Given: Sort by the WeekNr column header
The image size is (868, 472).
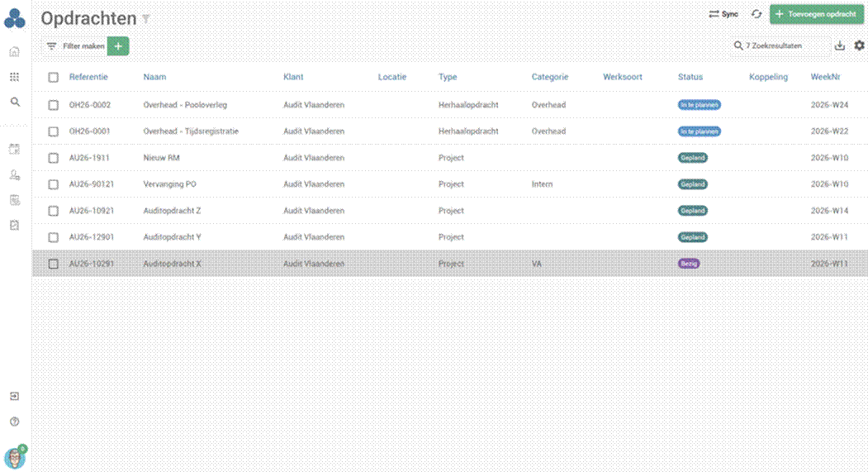Looking at the screenshot, I should point(825,77).
